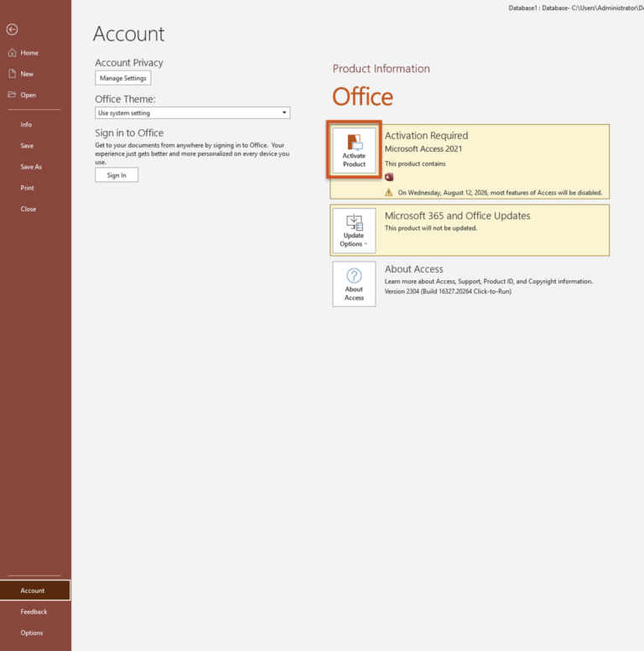The width and height of the screenshot is (644, 651).
Task: Click the Manage Settings button
Action: [122, 78]
